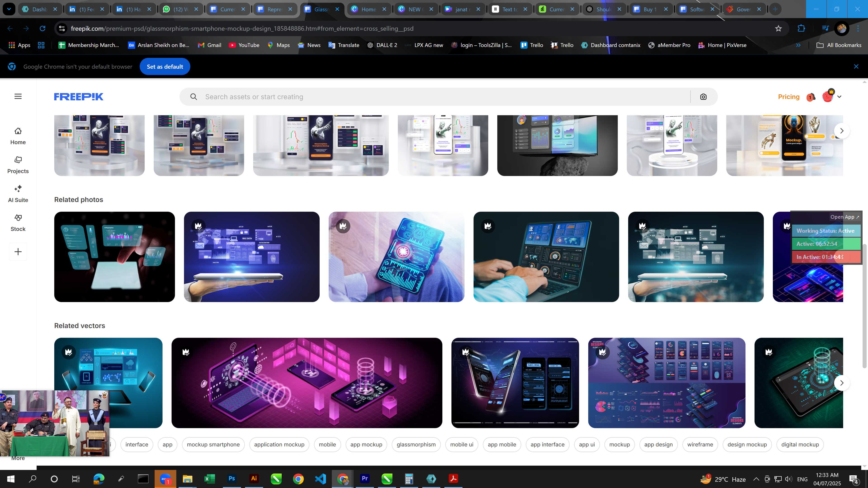This screenshot has height=488, width=868.
Task: Open the tab search dropdown in Chrome
Action: pos(9,9)
